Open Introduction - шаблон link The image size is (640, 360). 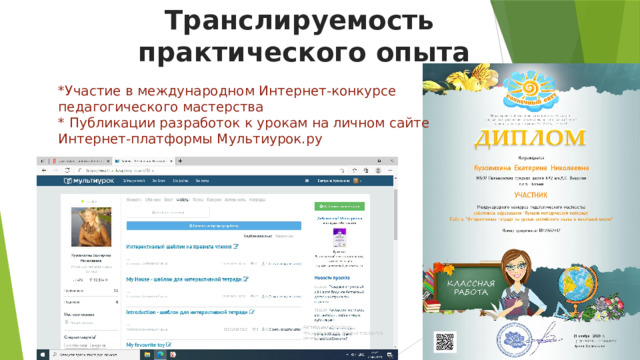click(x=187, y=312)
